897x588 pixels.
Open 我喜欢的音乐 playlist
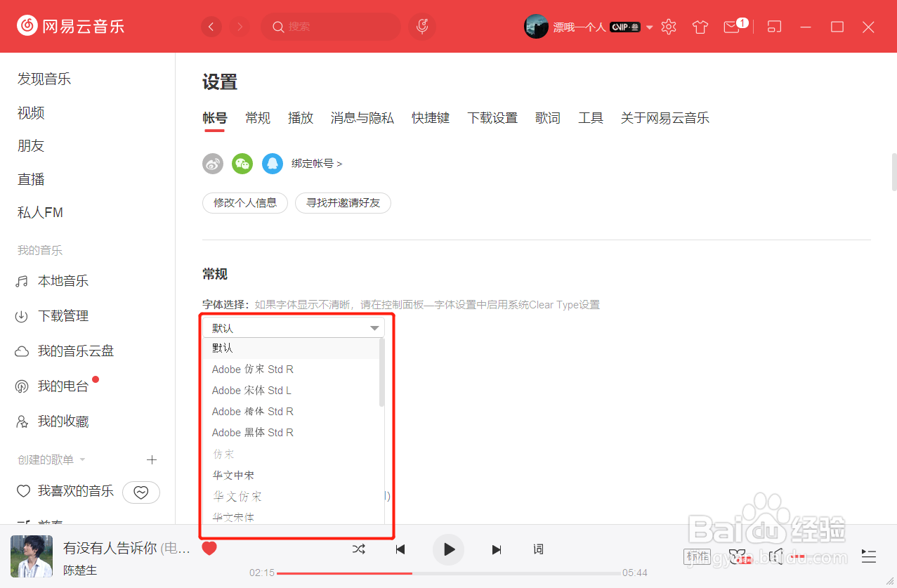[65, 491]
